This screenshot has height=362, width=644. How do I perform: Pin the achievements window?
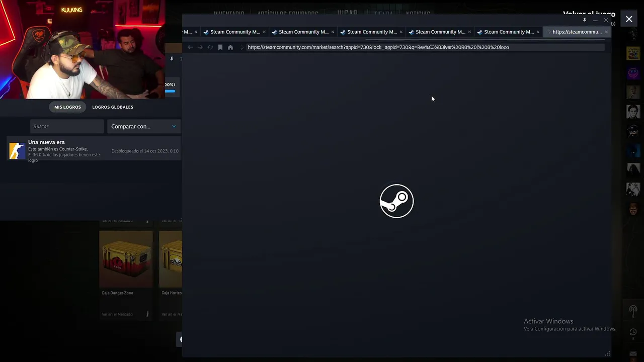click(172, 59)
